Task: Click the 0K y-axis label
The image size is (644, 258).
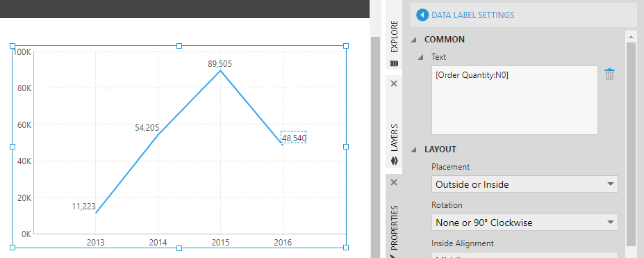Action: (x=26, y=234)
